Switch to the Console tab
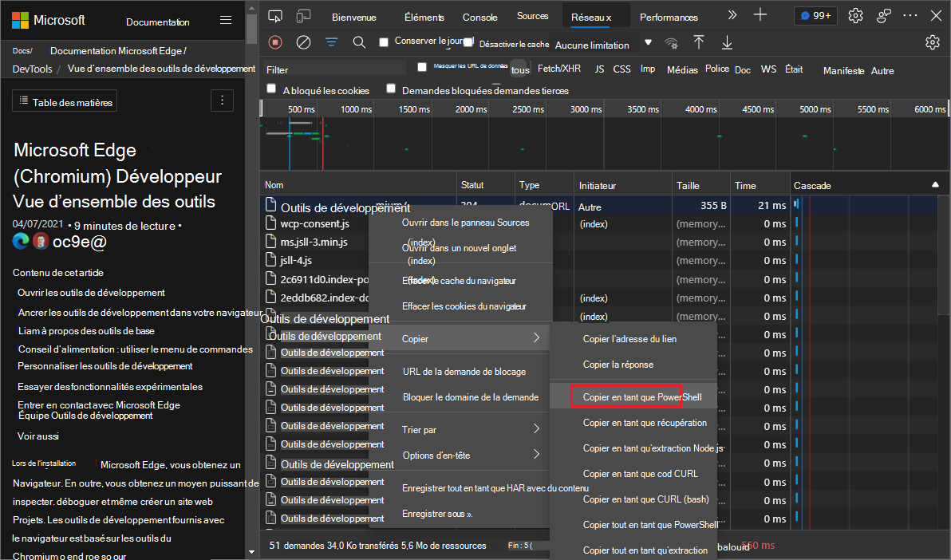 (x=479, y=17)
